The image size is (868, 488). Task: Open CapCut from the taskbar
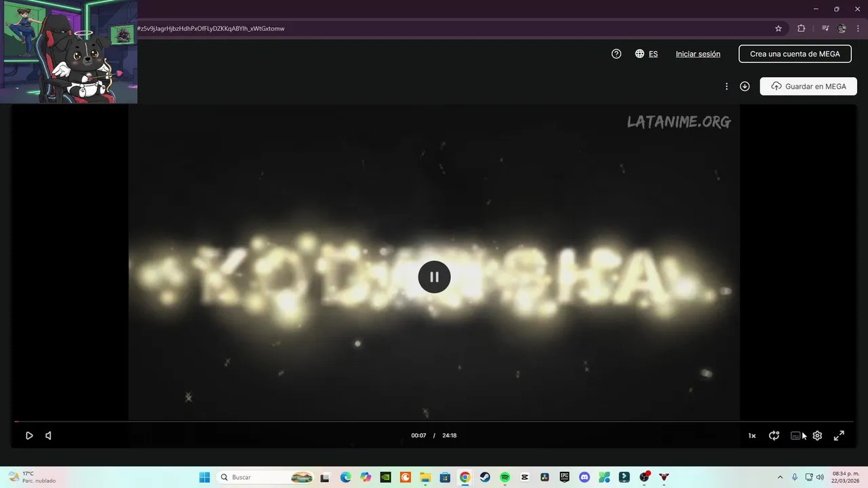click(x=525, y=477)
